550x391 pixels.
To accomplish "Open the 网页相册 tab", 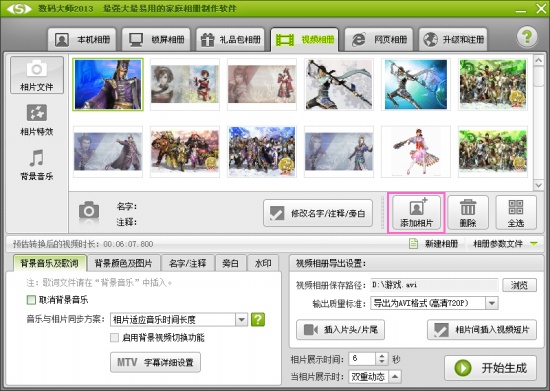I will 379,40.
